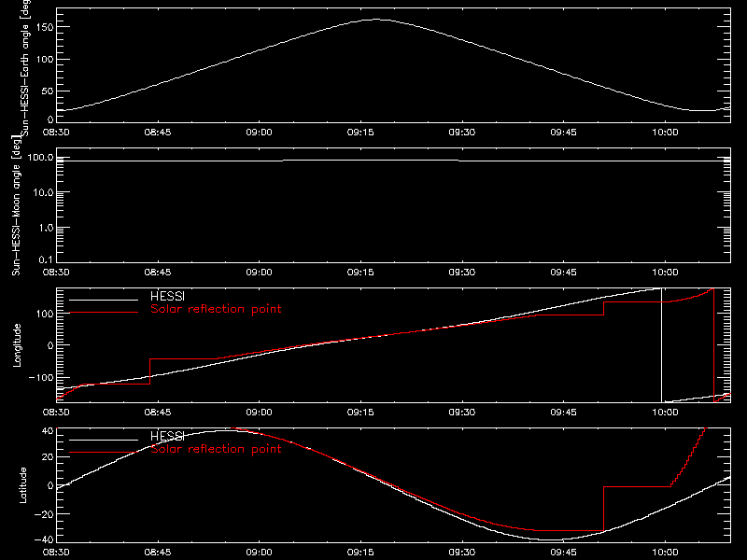Screen dimensions: 747x560
Task: Click the -100 tick in Longitude plot
Action: point(41,377)
